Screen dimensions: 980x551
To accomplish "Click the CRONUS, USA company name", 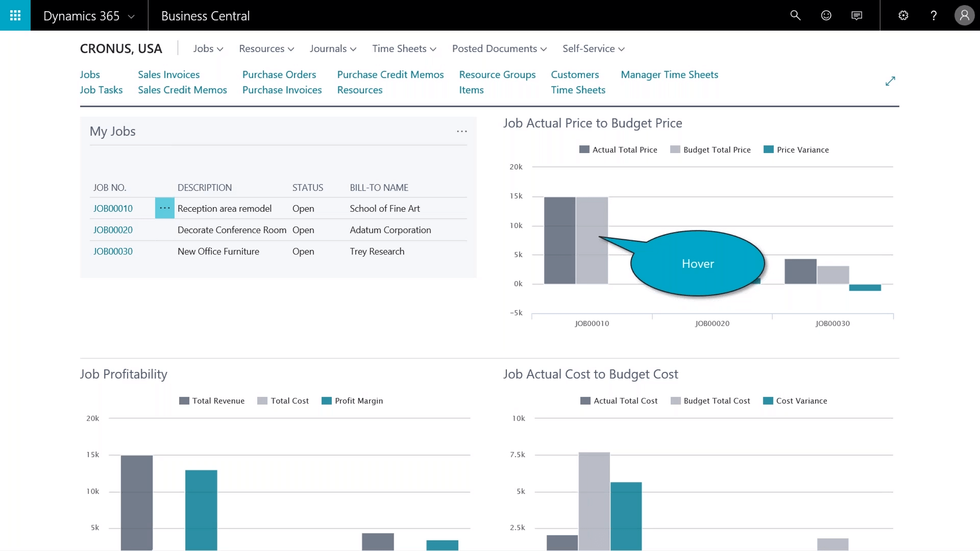I will 121,48.
